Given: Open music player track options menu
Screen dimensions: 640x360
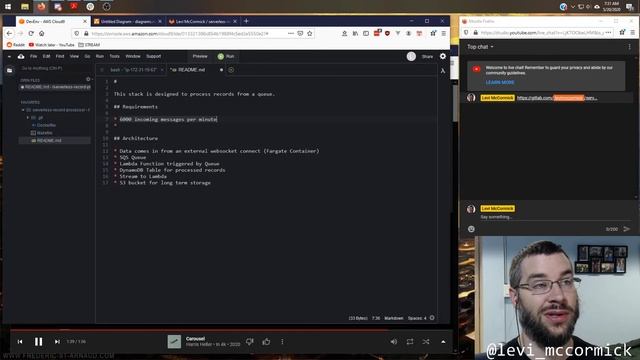Looking at the screenshot, I should click(282, 342).
